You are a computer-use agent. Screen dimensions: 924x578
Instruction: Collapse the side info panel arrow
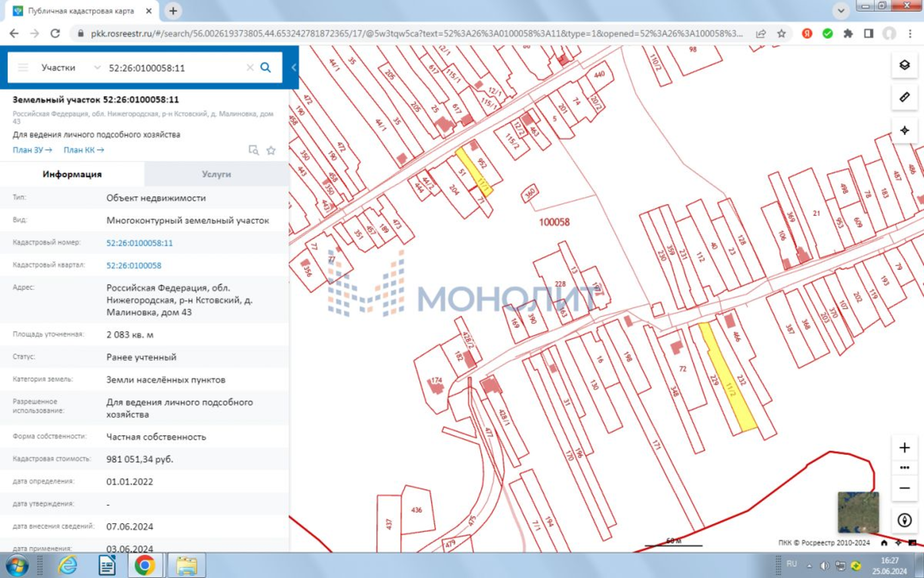[294, 68]
